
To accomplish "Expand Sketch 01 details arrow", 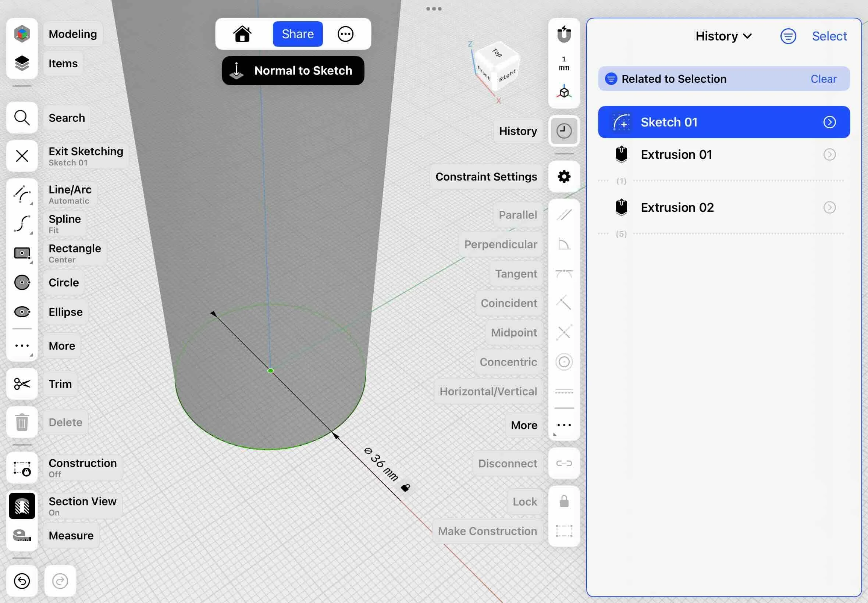I will 829,122.
